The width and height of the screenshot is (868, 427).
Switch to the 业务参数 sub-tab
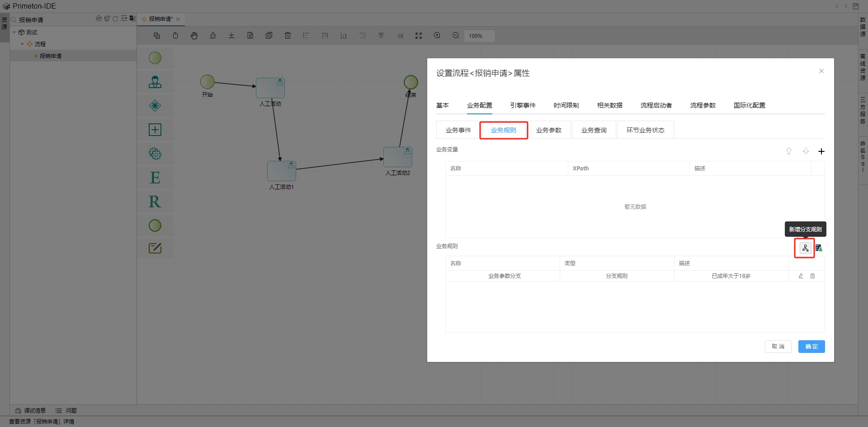(548, 130)
